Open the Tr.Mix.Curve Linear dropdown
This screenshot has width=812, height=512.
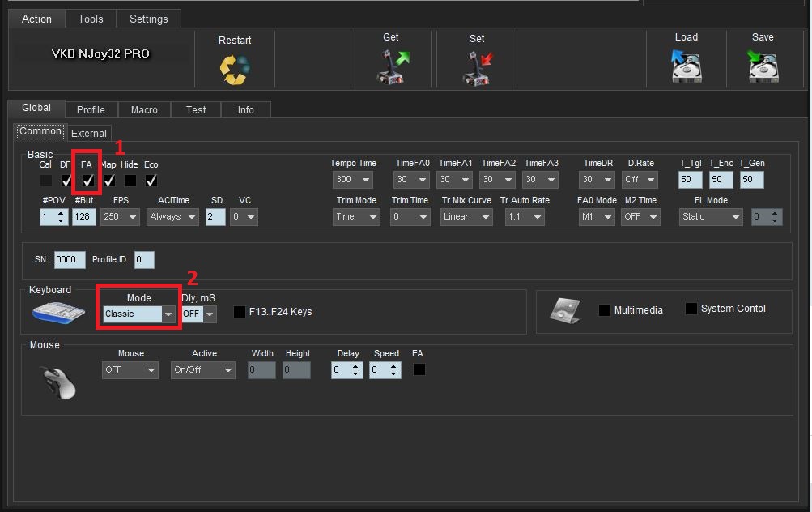pos(466,217)
